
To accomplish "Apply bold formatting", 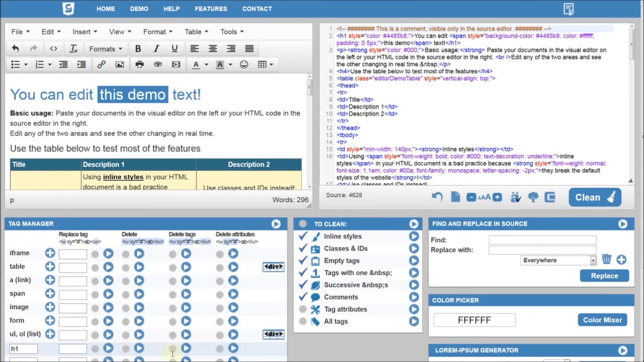I will (x=138, y=49).
